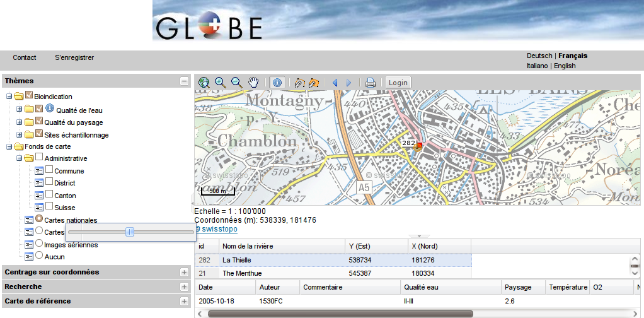The height and width of the screenshot is (318, 644).
Task: Switch language to Deutsch
Action: click(x=539, y=56)
